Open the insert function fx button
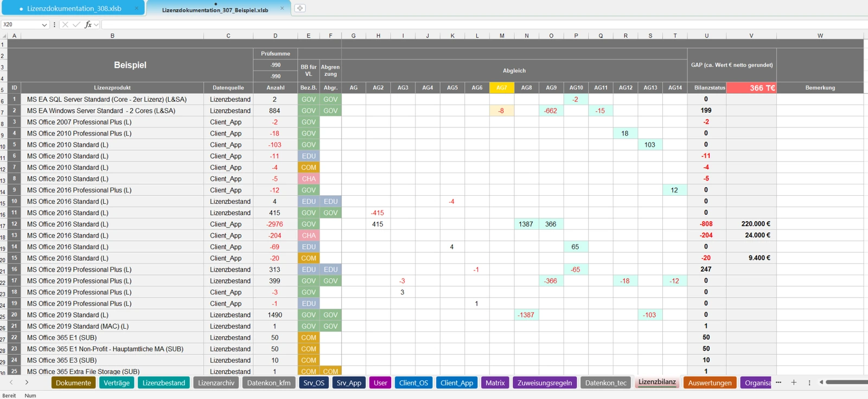This screenshot has height=399, width=868. point(88,24)
